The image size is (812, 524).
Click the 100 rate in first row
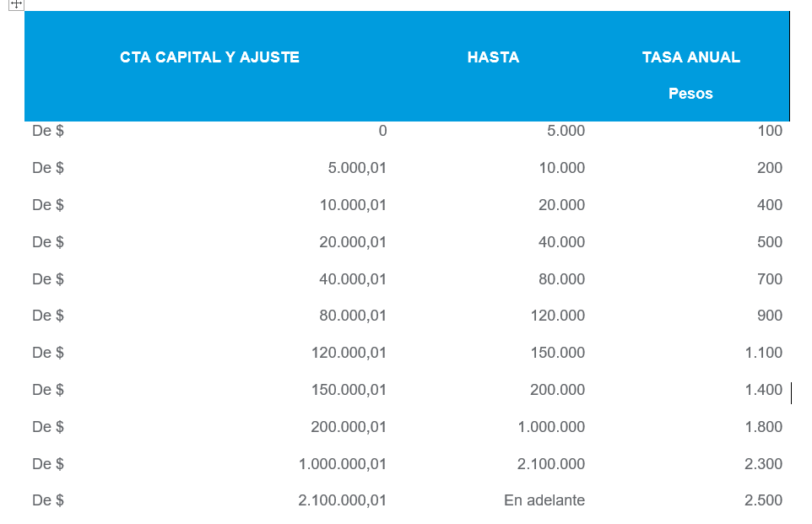point(770,131)
